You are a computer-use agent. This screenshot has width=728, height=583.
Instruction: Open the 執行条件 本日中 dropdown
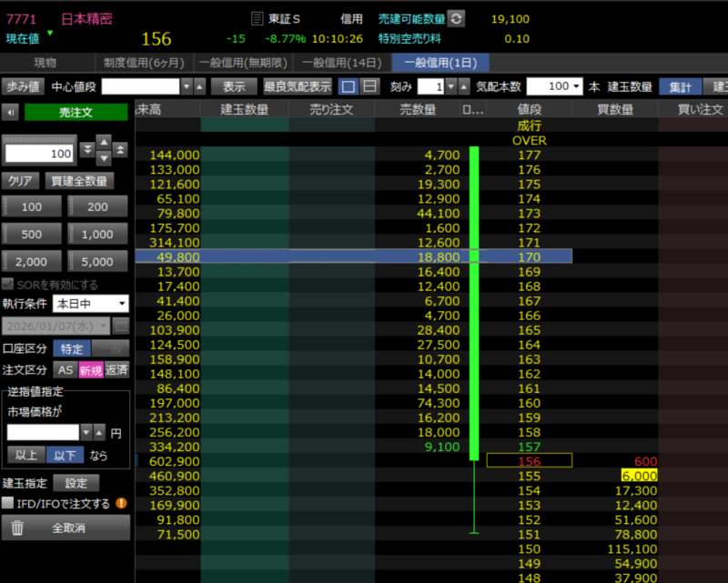click(x=90, y=303)
